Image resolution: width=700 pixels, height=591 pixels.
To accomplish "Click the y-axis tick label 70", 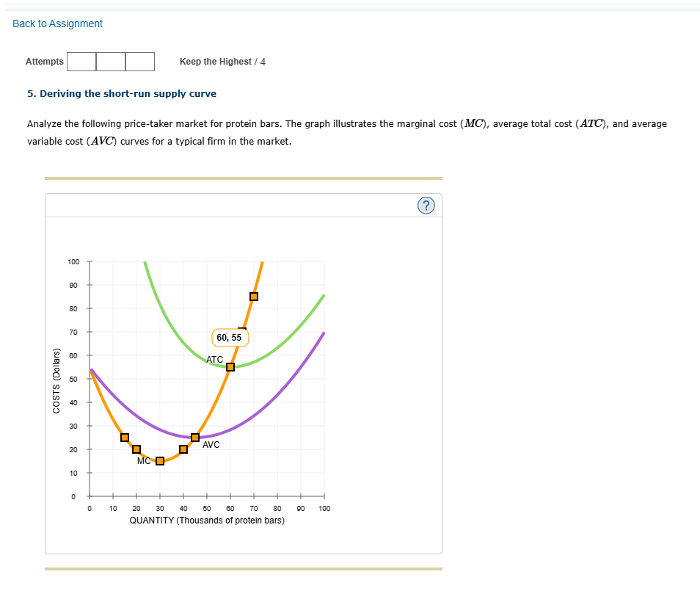I will tap(73, 333).
